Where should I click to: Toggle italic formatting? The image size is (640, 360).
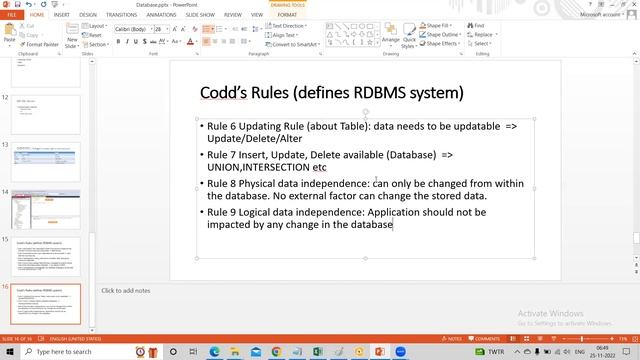point(127,41)
